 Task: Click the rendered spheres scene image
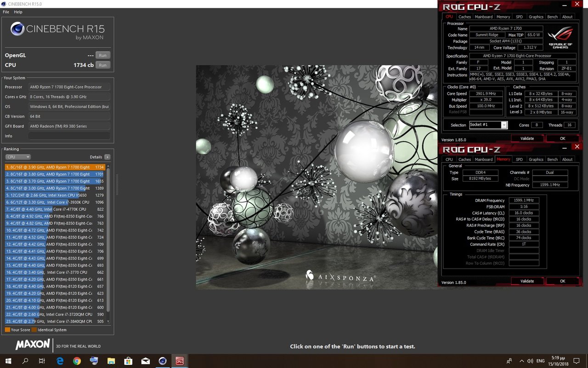tap(317, 177)
